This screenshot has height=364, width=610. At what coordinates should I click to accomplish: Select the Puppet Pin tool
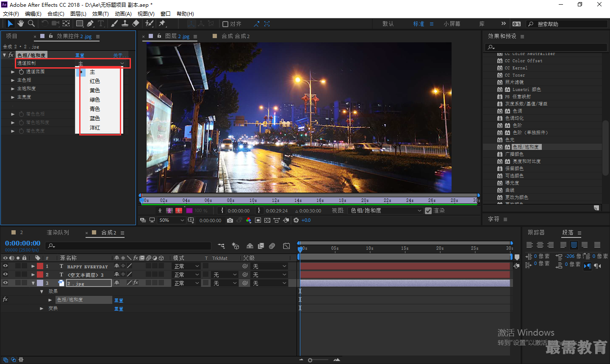162,24
